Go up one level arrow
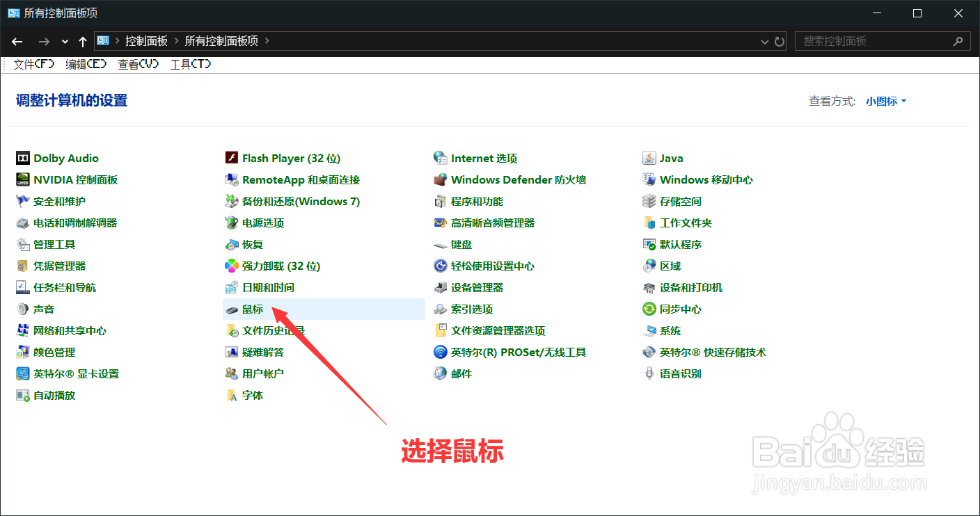 pos(83,41)
